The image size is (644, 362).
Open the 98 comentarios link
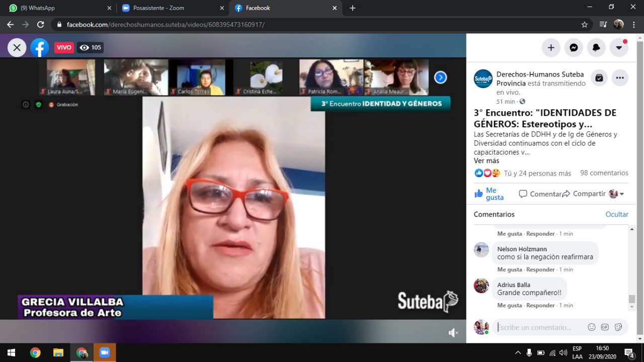tap(604, 173)
